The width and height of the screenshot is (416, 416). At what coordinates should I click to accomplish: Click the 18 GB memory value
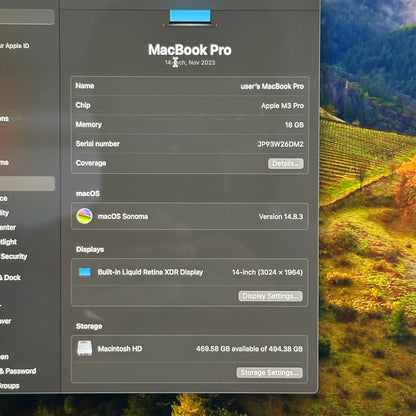tap(294, 125)
